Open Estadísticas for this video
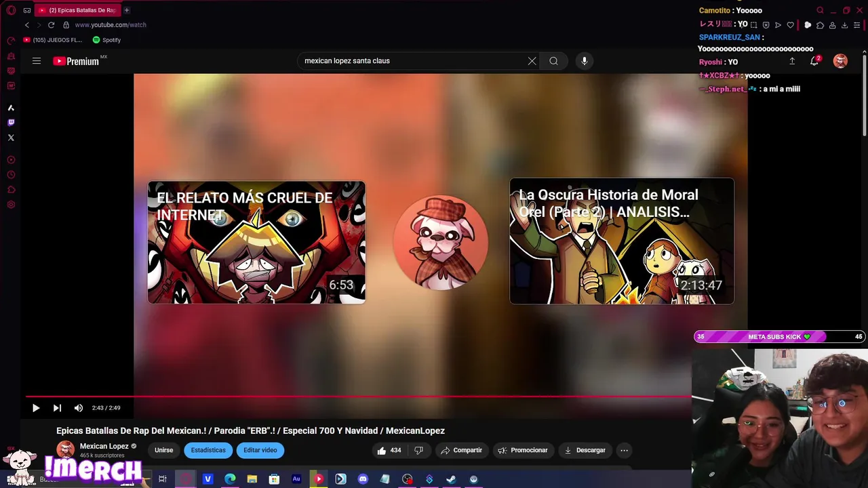This screenshot has width=868, height=488. pos(208,450)
